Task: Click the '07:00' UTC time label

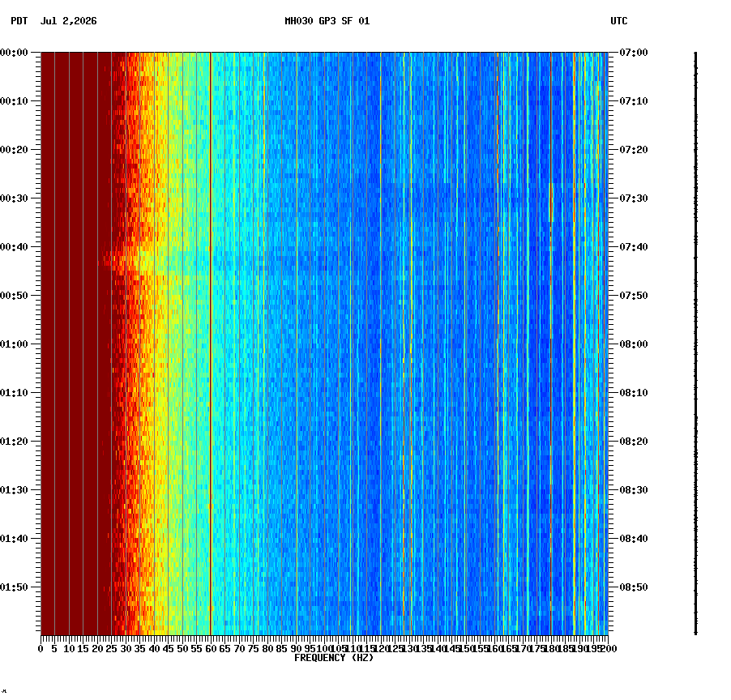Action: pos(634,53)
